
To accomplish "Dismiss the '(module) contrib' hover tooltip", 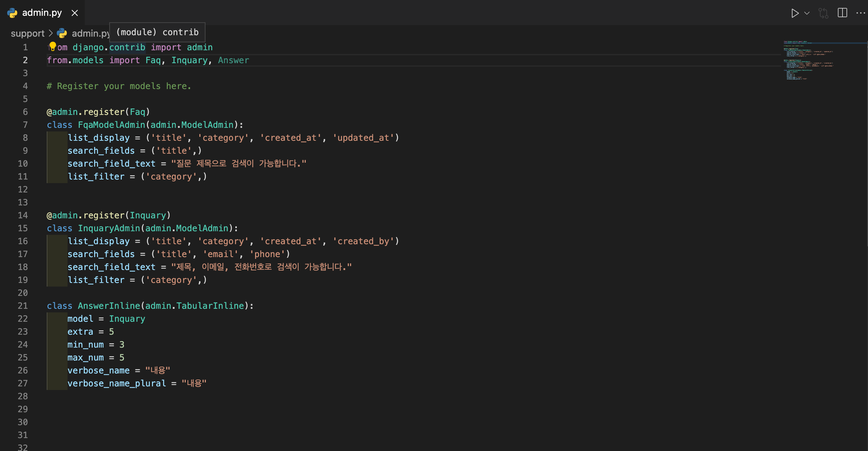I will pyautogui.click(x=157, y=32).
